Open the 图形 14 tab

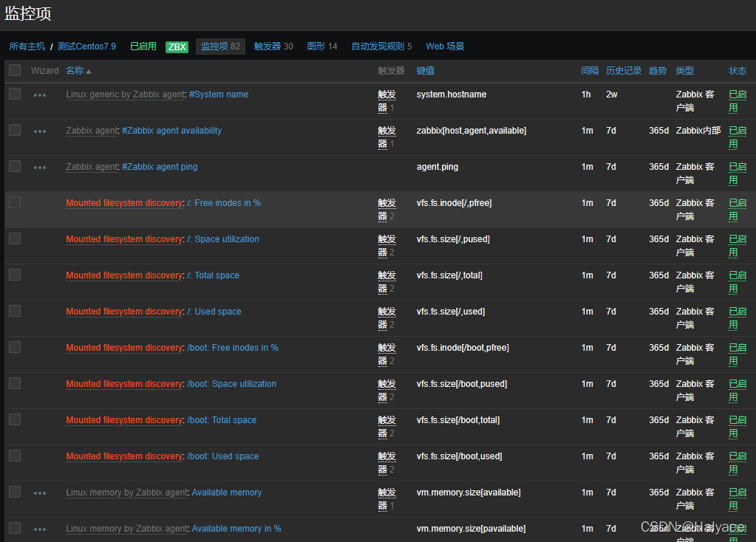click(x=322, y=47)
